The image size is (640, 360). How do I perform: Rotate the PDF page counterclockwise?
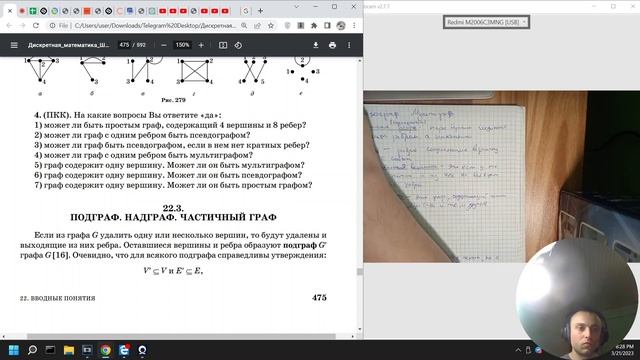(238, 45)
